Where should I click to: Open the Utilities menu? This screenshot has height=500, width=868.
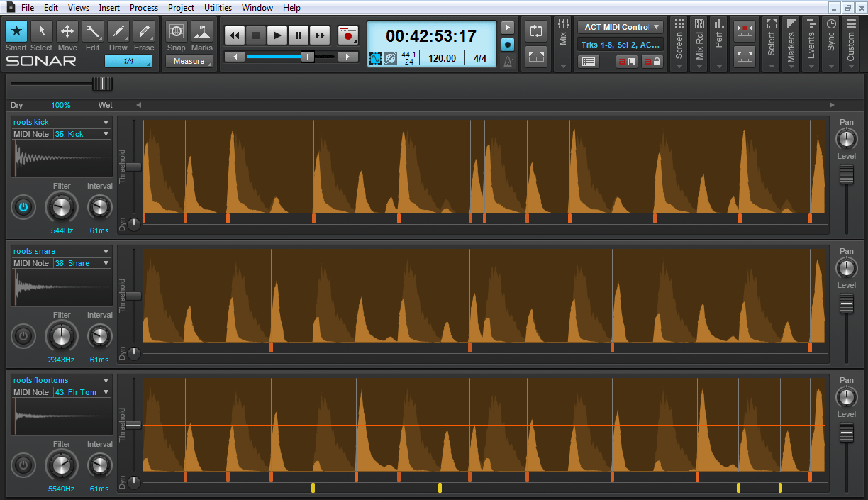[x=218, y=8]
